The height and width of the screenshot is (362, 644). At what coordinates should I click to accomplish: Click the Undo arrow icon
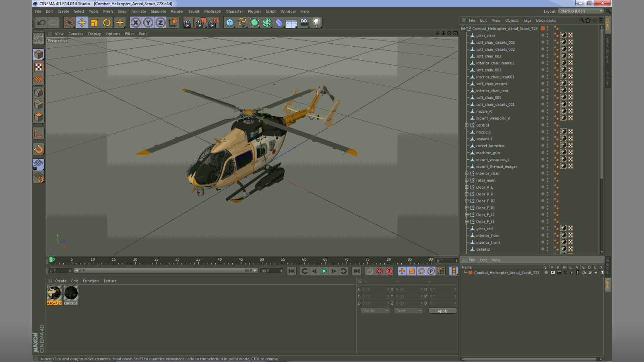(x=41, y=23)
